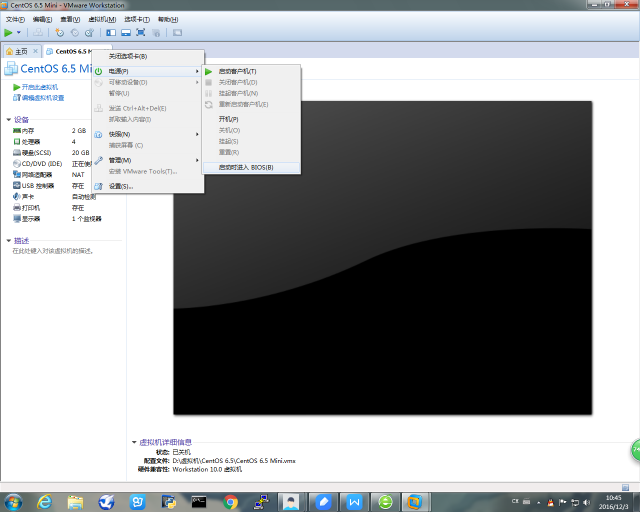The width and height of the screenshot is (640, 512).
Task: Open File Explorer folder on the taskbar
Action: pos(76,502)
